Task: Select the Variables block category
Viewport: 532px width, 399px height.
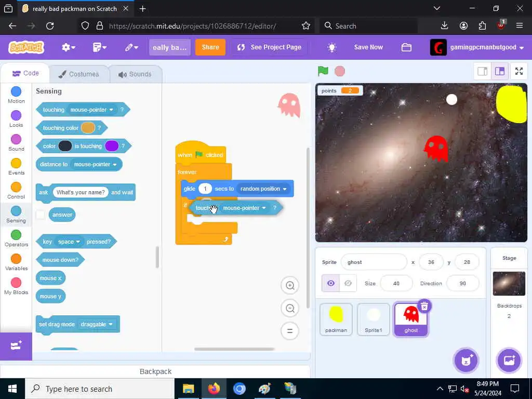Action: click(x=16, y=262)
